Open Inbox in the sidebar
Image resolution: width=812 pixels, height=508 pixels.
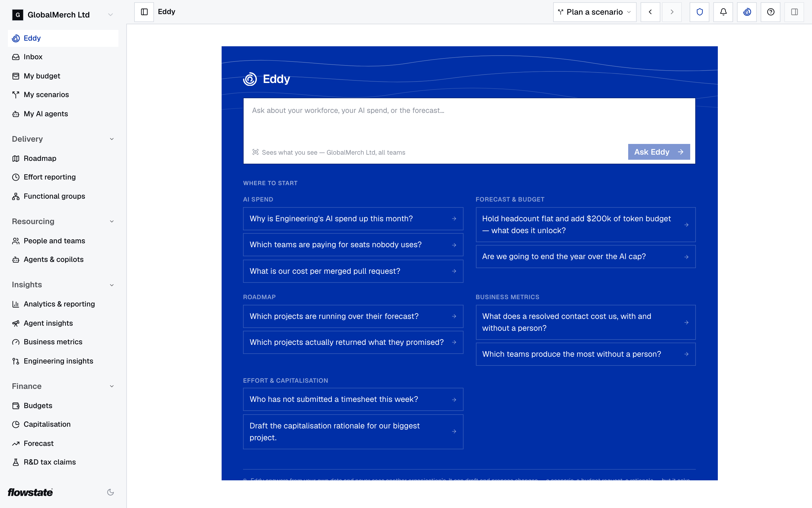click(63, 57)
